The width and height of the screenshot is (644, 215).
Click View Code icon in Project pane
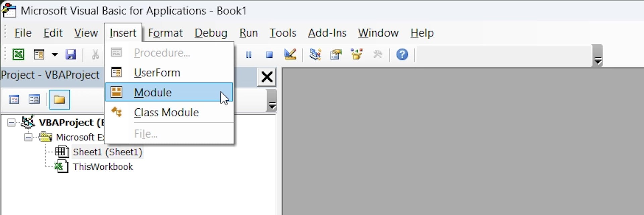pyautogui.click(x=14, y=100)
